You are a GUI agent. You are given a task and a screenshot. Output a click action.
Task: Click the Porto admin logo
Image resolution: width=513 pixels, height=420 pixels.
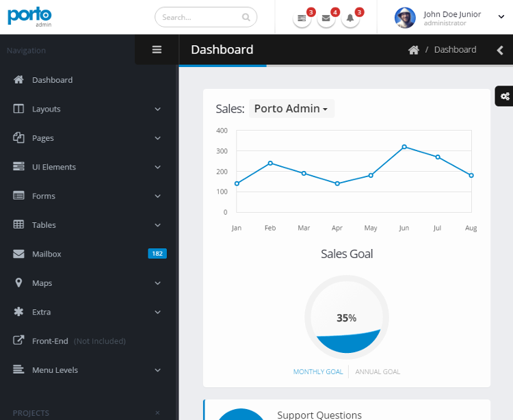29,16
